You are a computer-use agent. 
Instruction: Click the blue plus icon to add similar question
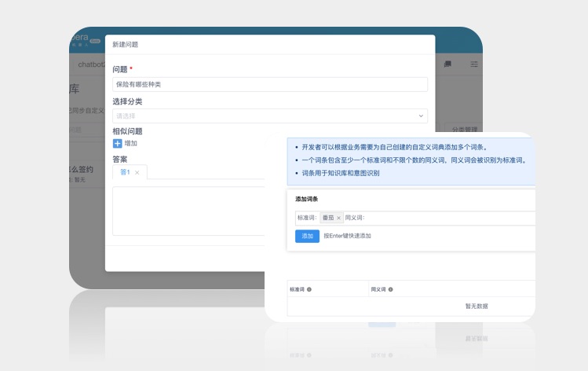[x=118, y=144]
